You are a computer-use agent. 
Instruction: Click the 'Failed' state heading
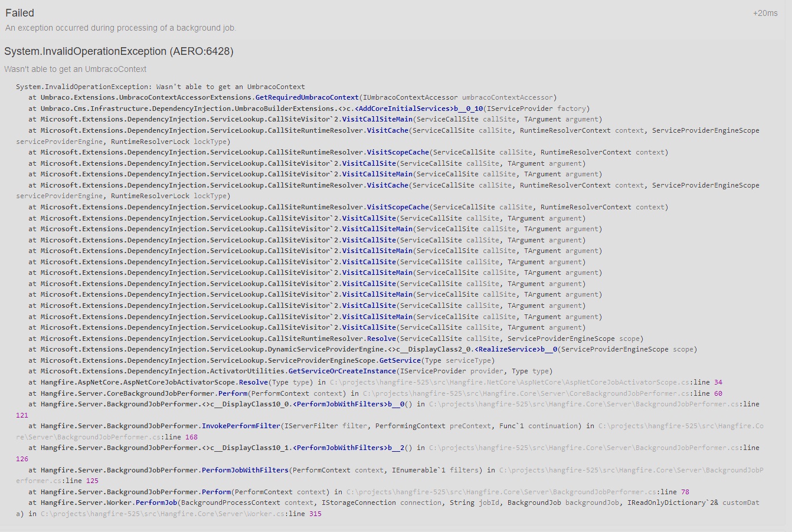click(19, 13)
